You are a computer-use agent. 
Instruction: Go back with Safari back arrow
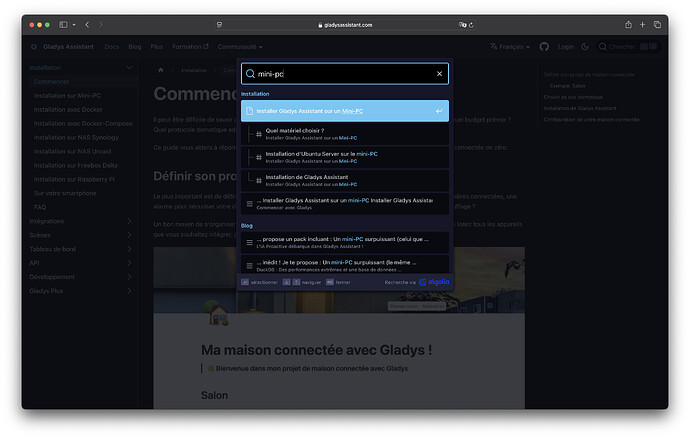87,25
